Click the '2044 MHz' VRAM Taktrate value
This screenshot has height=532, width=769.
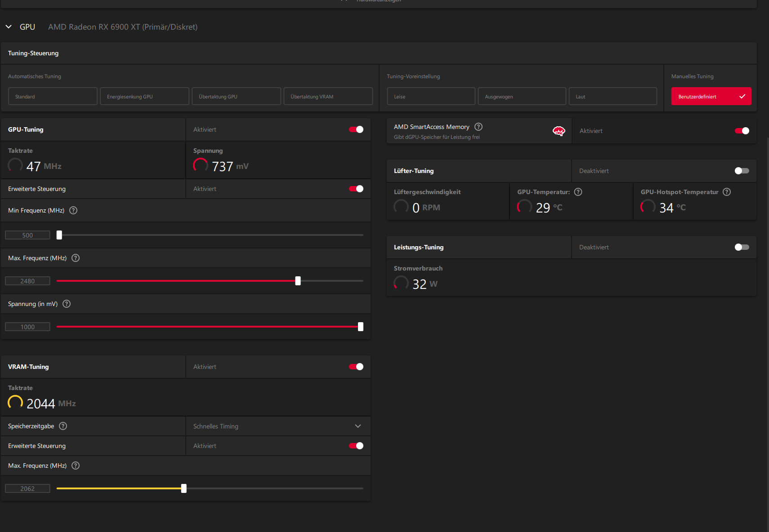click(51, 403)
